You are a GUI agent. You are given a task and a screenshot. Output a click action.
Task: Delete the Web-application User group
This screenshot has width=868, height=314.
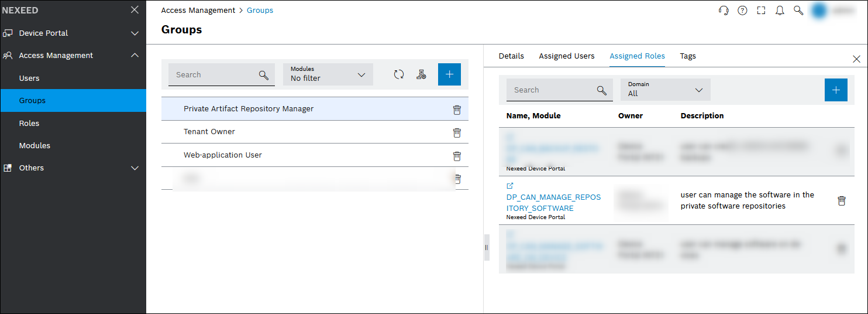coord(457,156)
